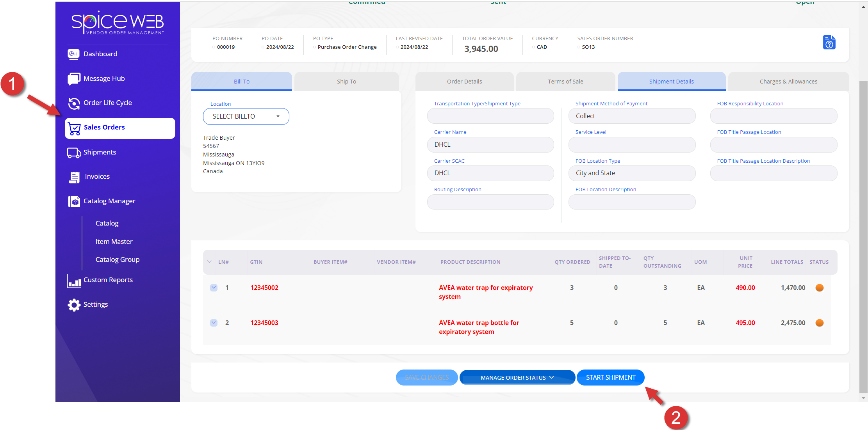Expand line 1 row details chevron
The image size is (868, 430).
tap(214, 288)
